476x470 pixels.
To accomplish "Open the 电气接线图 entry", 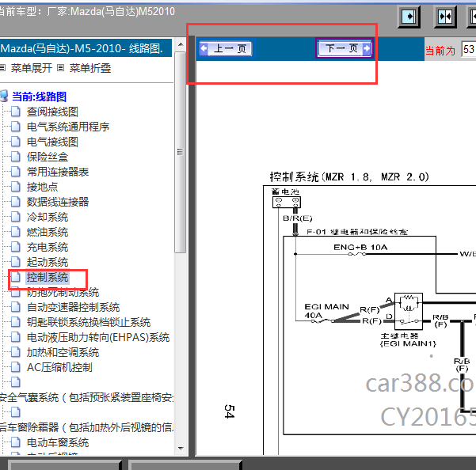I will pos(52,142).
